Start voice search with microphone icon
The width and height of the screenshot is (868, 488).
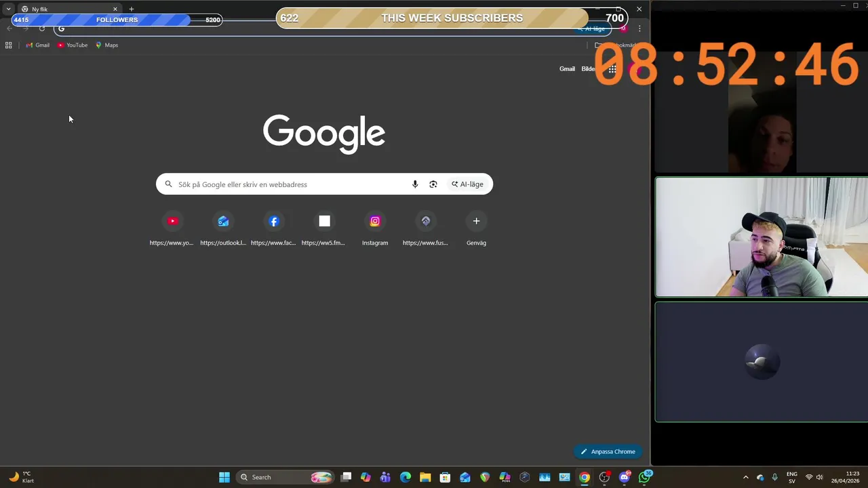coord(415,184)
